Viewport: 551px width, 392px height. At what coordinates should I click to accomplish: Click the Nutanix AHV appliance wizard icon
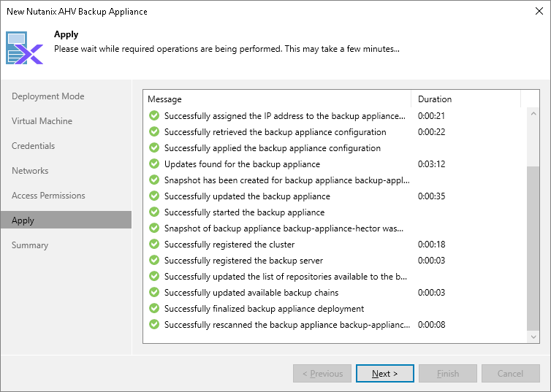point(24,47)
